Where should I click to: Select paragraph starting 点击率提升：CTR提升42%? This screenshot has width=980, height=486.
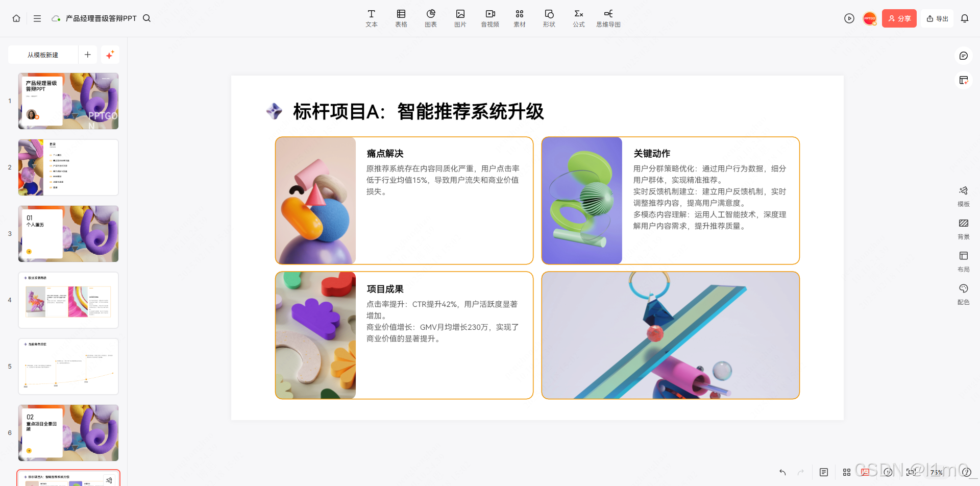pyautogui.click(x=443, y=321)
